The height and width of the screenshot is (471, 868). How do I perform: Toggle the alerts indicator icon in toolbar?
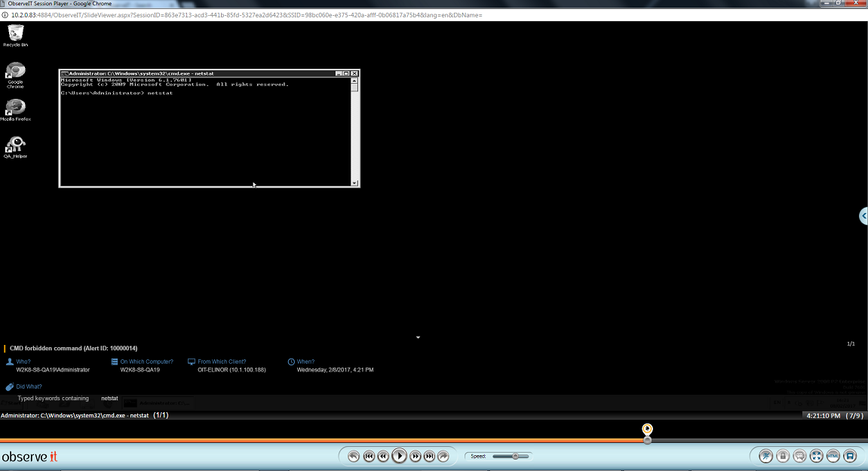click(x=765, y=456)
